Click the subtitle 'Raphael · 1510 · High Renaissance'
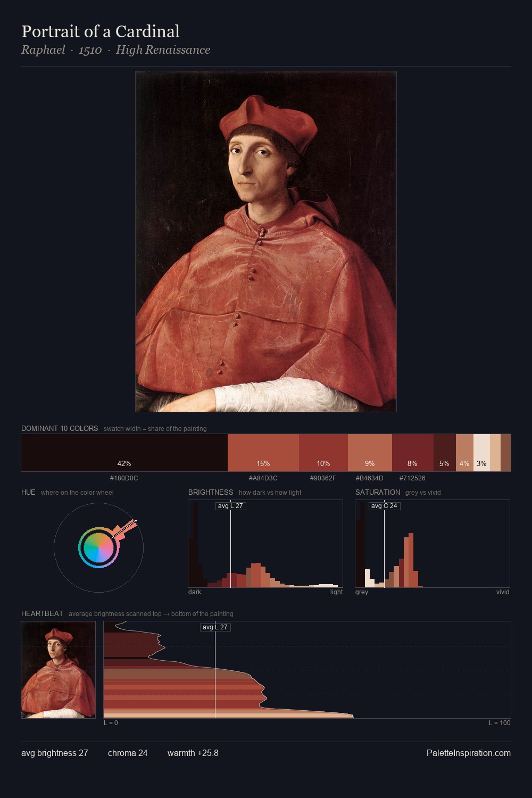532x798 pixels. click(x=115, y=50)
